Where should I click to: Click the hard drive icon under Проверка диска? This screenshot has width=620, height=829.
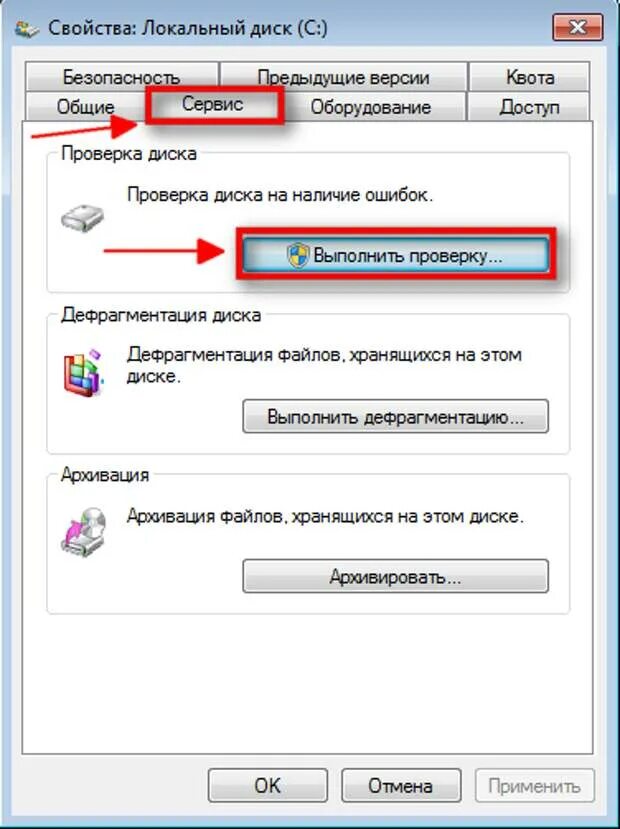point(82,218)
